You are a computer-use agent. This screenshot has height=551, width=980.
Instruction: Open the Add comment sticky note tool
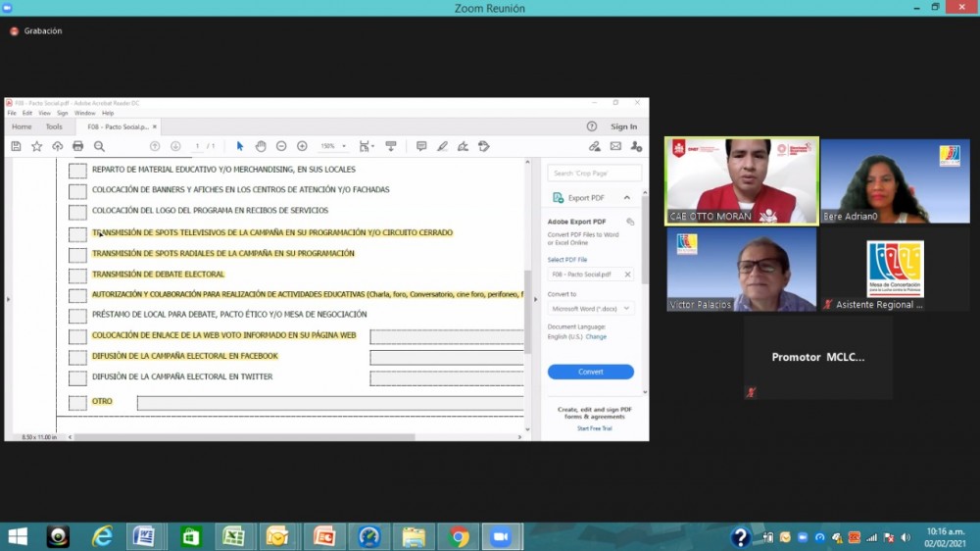[421, 146]
